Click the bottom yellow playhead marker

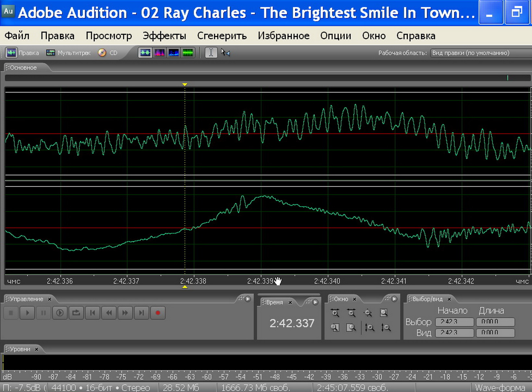coord(185,287)
